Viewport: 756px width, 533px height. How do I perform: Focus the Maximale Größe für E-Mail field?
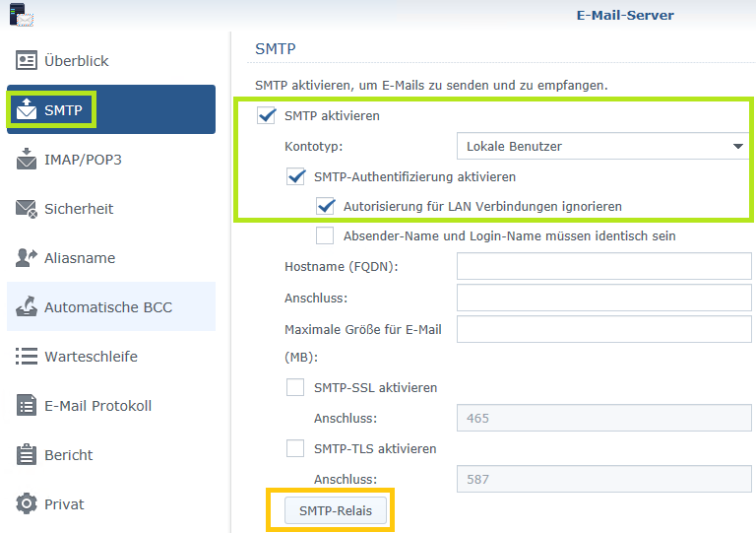(x=603, y=330)
